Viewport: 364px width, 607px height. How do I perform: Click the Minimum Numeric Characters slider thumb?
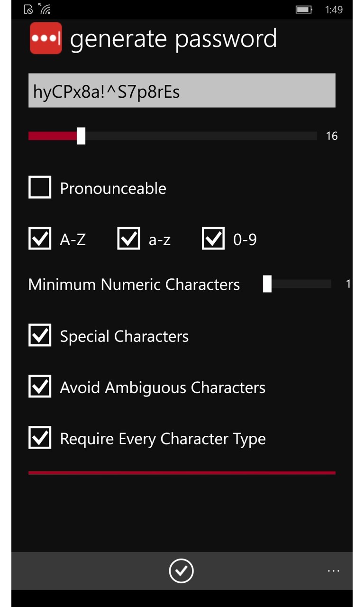[267, 284]
